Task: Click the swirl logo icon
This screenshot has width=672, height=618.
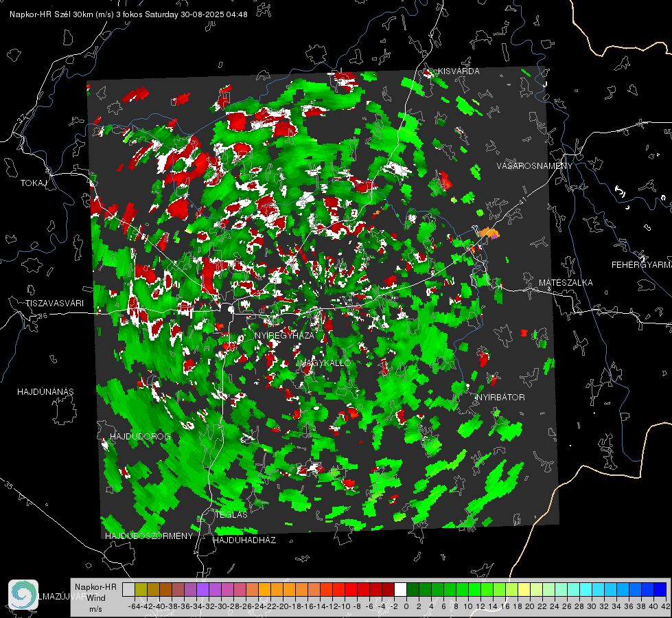Action: tap(23, 595)
